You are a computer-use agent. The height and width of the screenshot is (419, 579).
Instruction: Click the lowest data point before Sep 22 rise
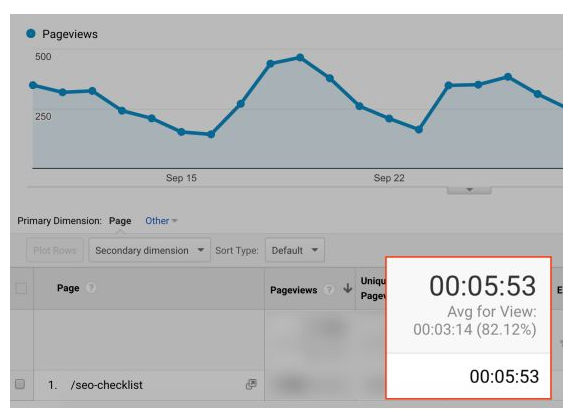tap(419, 130)
